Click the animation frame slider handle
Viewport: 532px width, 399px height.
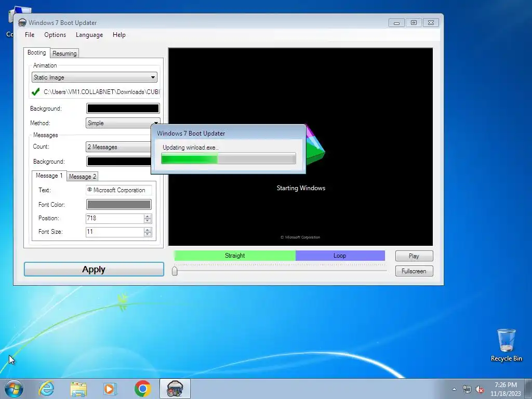175,271
